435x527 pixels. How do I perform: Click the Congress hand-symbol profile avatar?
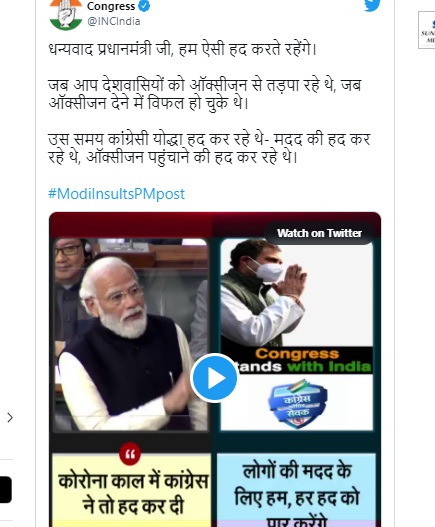(66, 14)
